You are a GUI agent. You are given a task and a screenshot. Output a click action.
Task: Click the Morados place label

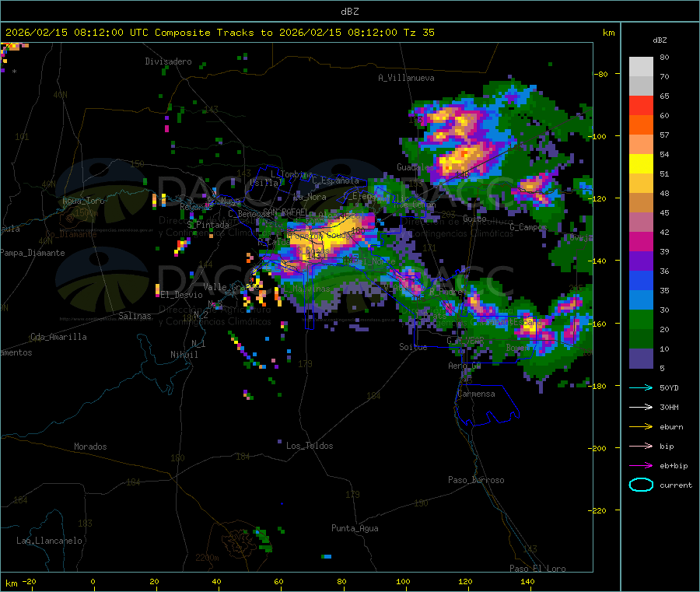[90, 447]
